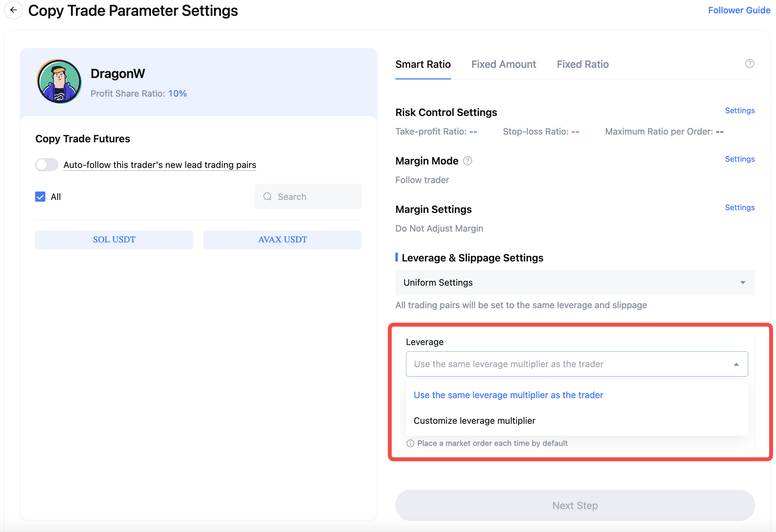This screenshot has height=532, width=776.
Task: Click DragonW trader avatar
Action: click(59, 82)
